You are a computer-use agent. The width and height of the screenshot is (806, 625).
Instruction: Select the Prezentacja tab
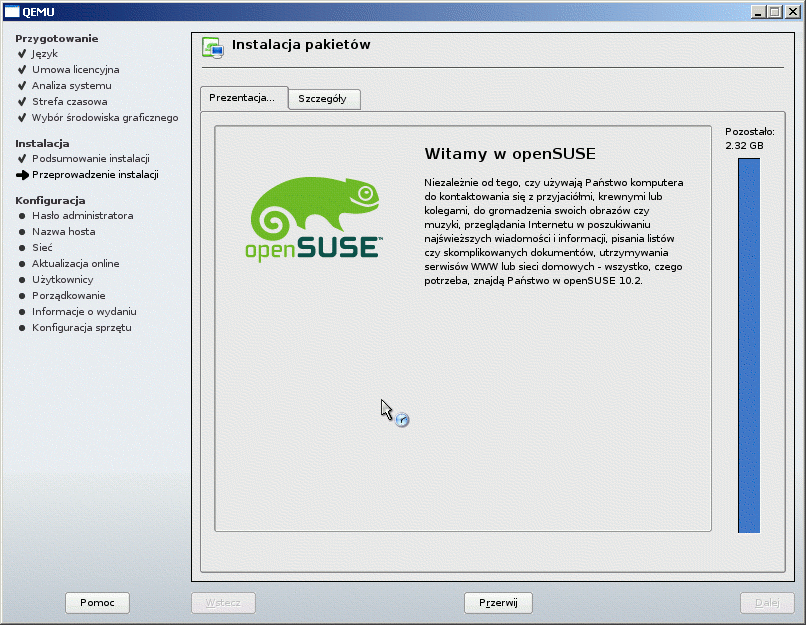pyautogui.click(x=243, y=98)
